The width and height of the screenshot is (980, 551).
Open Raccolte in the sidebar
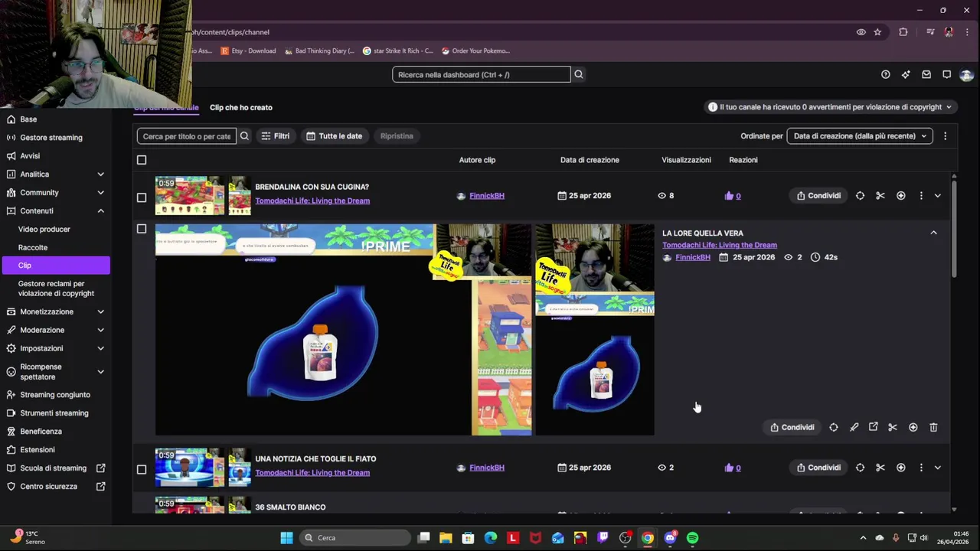point(33,248)
